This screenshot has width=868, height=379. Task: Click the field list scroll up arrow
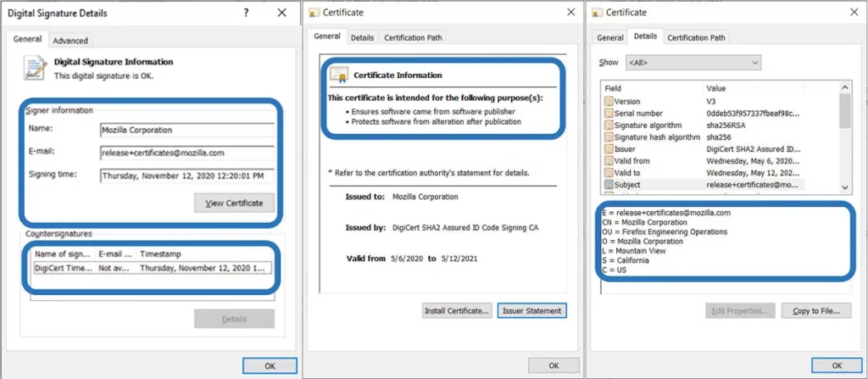coord(845,87)
